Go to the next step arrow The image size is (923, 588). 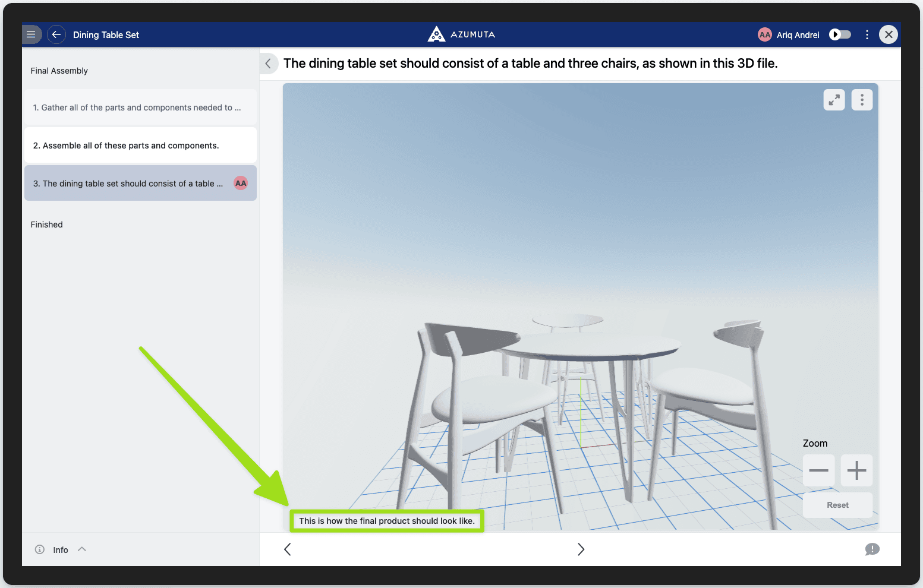click(581, 549)
